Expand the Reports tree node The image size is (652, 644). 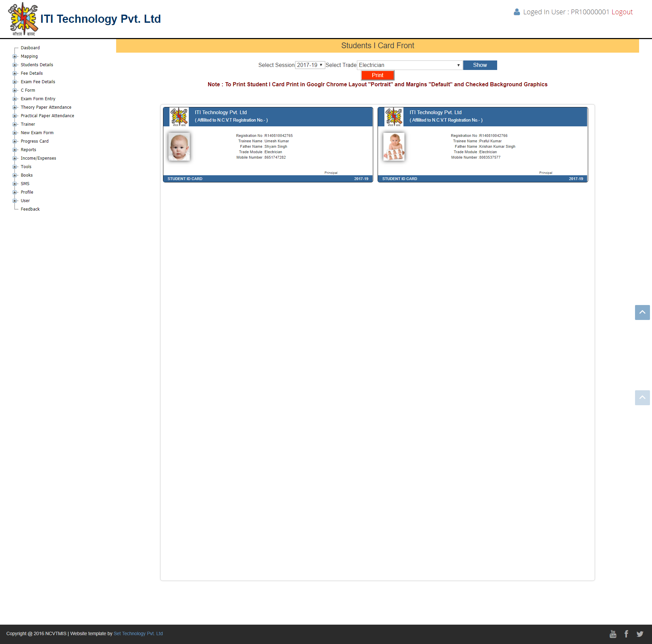coord(15,150)
